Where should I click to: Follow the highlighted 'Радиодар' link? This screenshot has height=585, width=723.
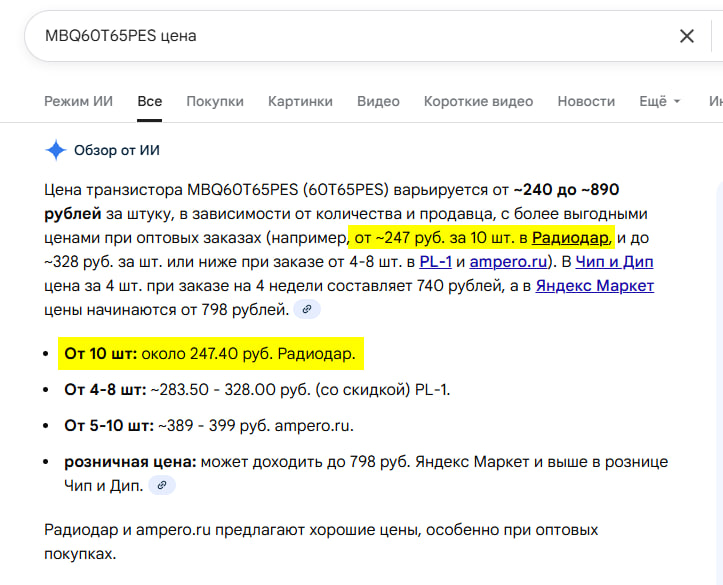[569, 238]
